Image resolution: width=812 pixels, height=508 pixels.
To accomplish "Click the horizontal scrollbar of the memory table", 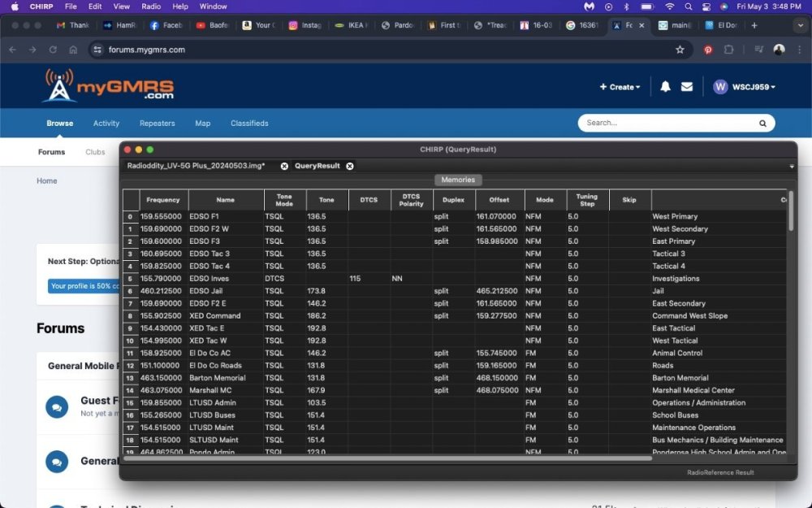I will click(x=390, y=458).
